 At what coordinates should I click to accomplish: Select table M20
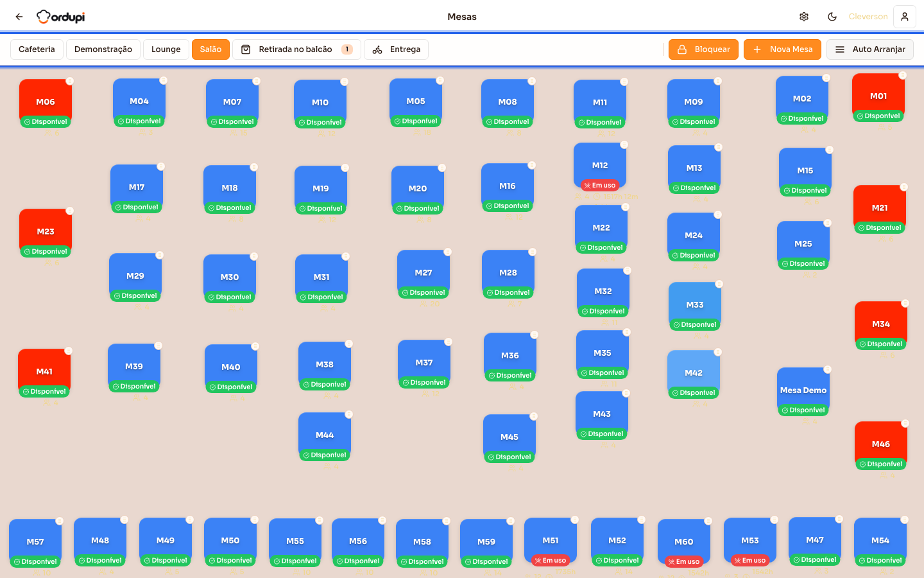point(418,189)
